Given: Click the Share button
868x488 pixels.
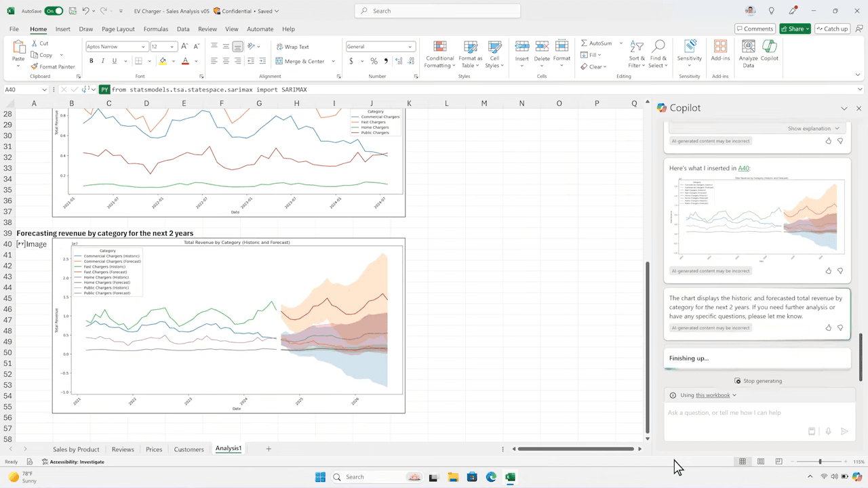Looking at the screenshot, I should 795,28.
